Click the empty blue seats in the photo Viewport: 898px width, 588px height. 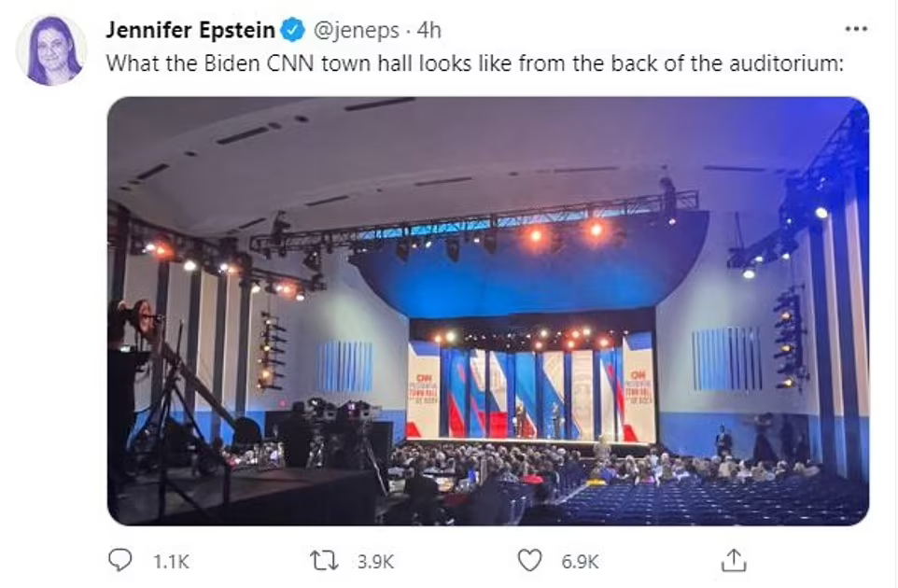[x=747, y=504]
